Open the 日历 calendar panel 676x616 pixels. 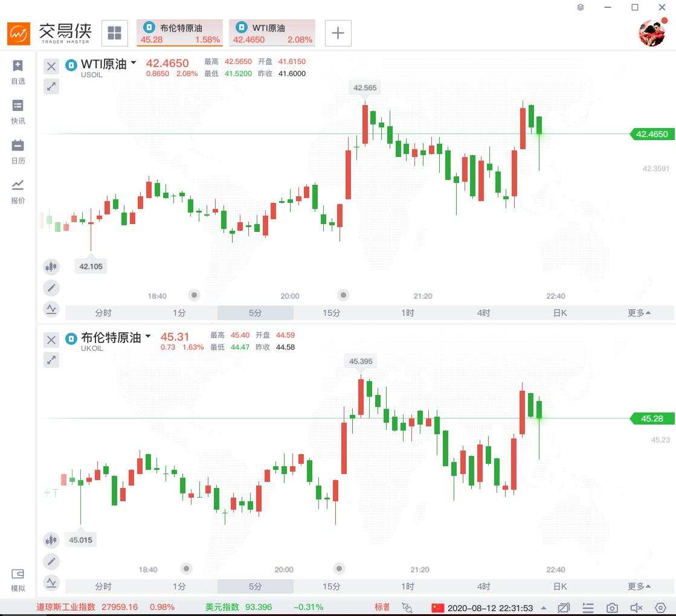pyautogui.click(x=18, y=152)
